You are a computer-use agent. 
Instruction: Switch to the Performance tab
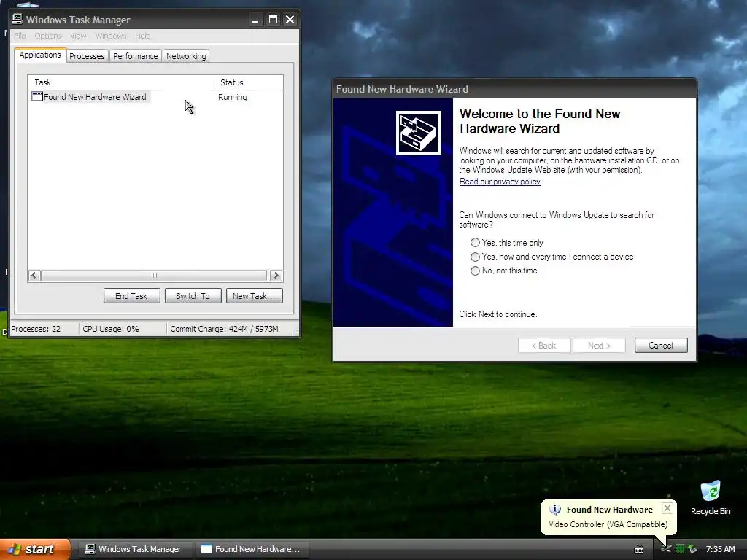tap(135, 55)
